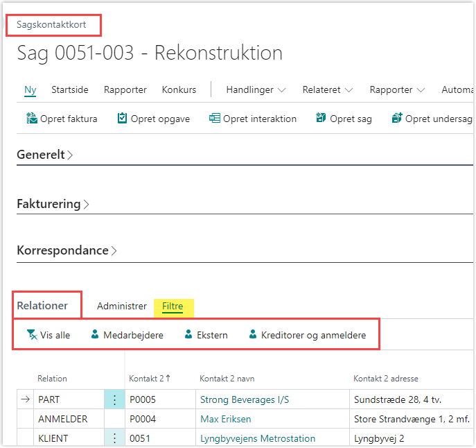
Task: Expand the Generelt section
Action: [45, 155]
